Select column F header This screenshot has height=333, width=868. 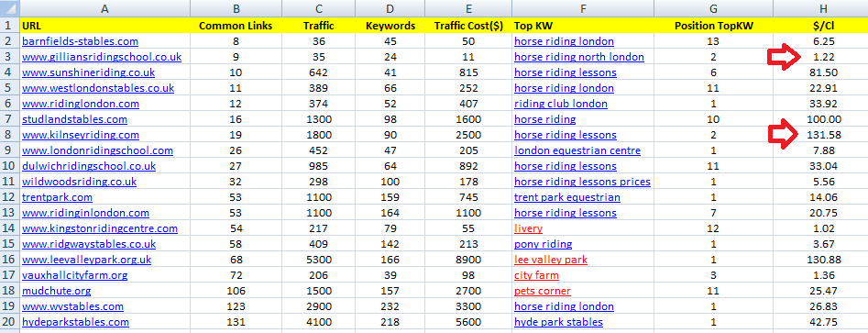click(583, 8)
